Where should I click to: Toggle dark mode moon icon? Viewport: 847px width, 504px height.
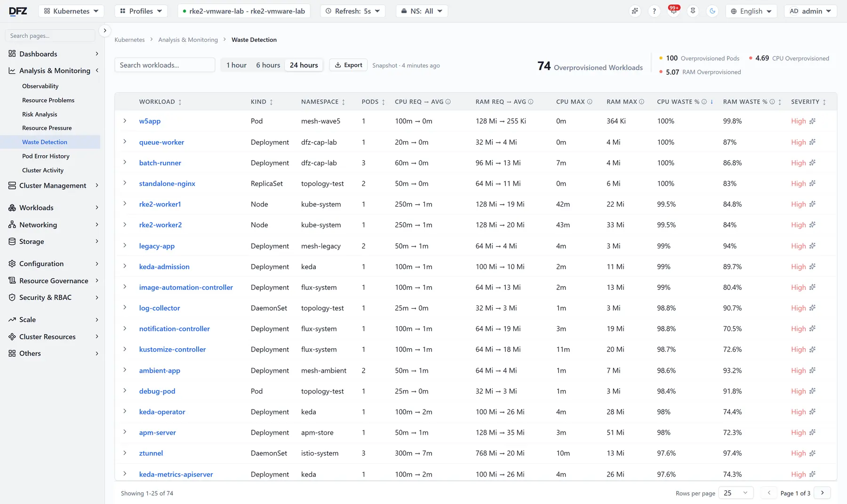coord(712,11)
